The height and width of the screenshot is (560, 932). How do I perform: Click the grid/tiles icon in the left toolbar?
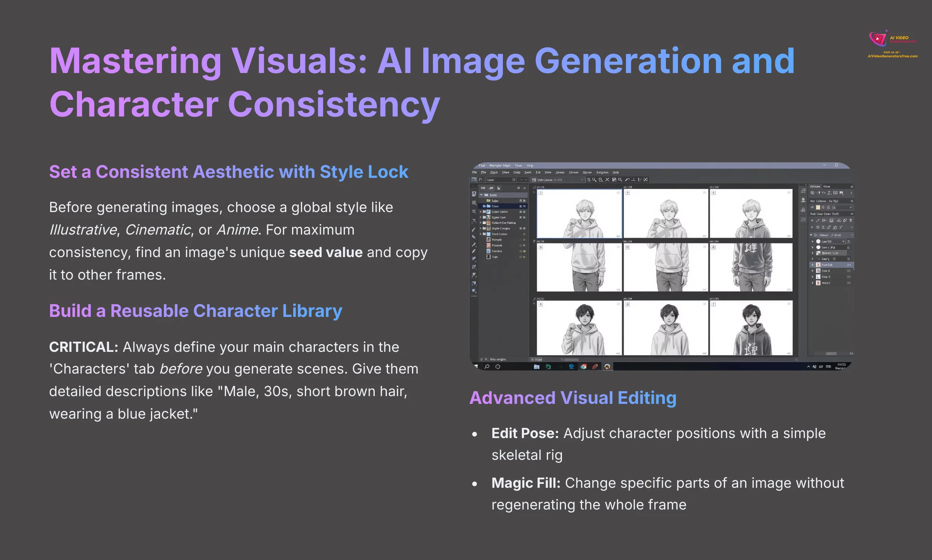tap(474, 203)
